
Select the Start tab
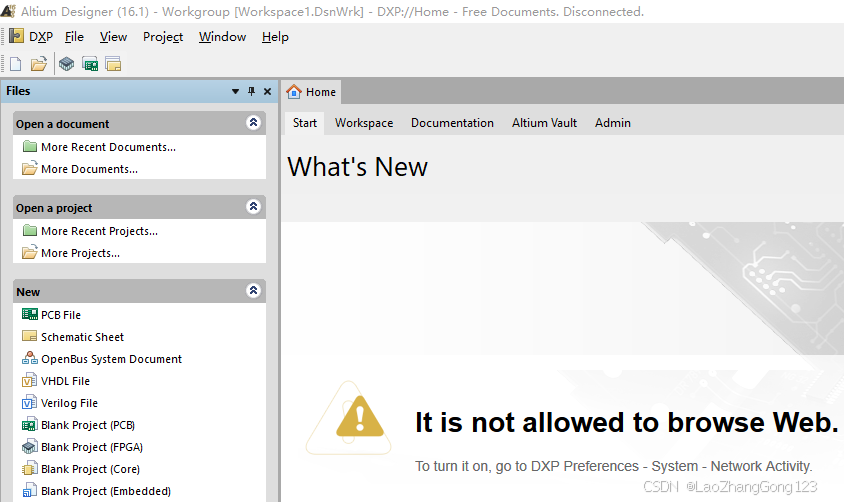click(305, 123)
